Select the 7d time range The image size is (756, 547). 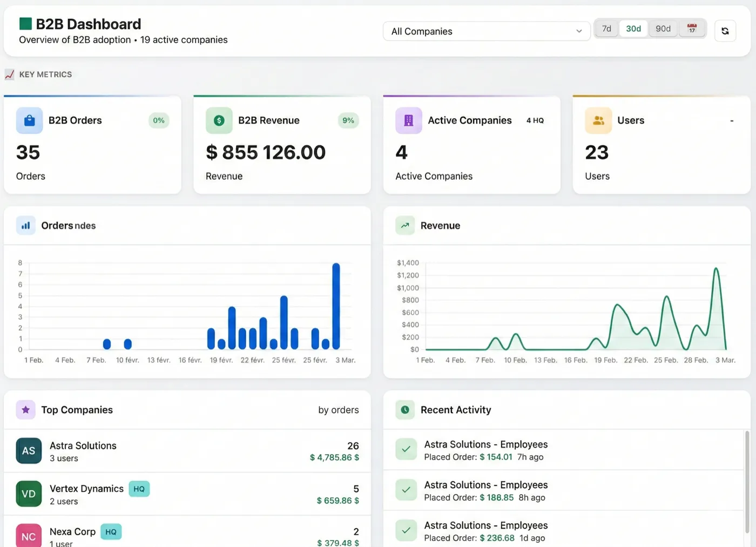click(606, 29)
